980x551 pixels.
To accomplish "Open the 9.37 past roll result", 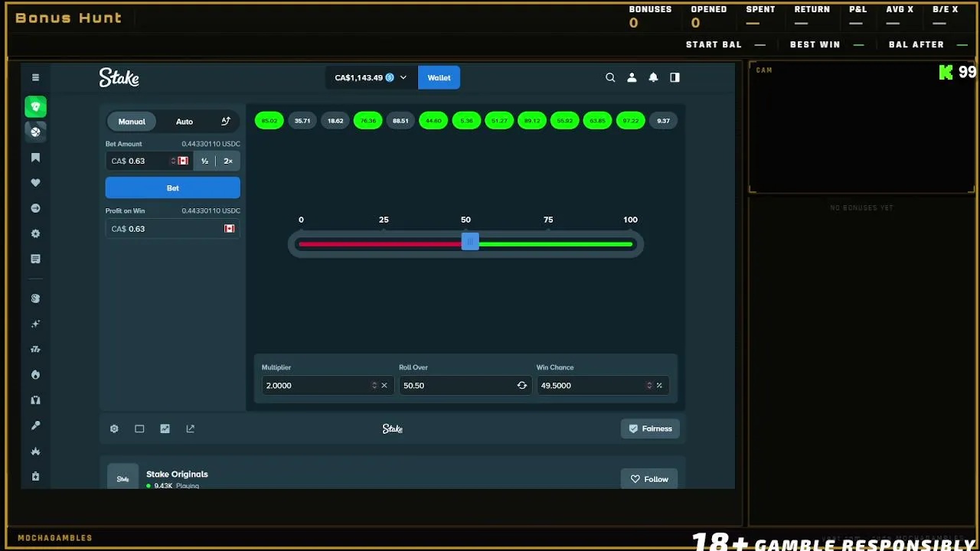I will coord(663,121).
